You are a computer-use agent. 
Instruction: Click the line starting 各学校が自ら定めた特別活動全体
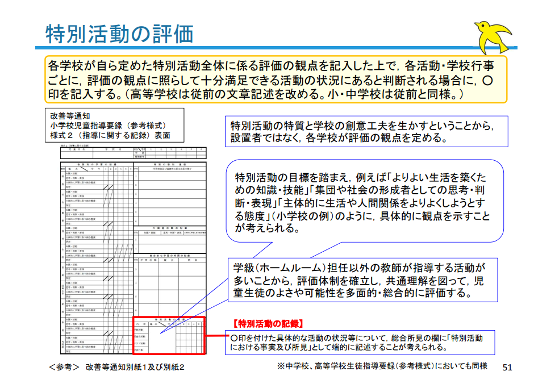[x=271, y=65]
